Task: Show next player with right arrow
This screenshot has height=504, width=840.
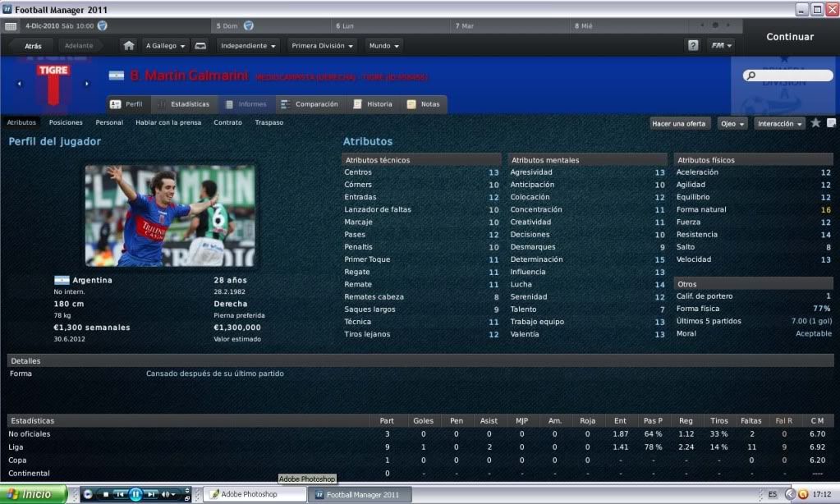Action: click(87, 84)
